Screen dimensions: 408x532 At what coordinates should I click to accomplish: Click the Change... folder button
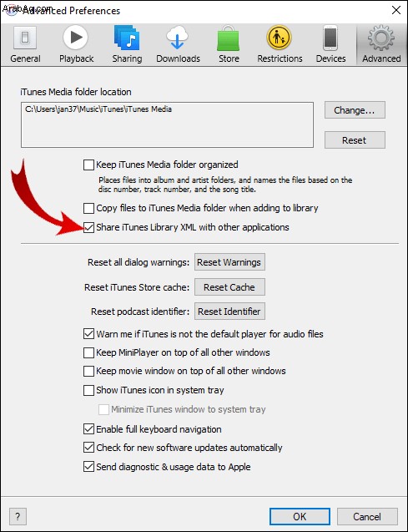pyautogui.click(x=355, y=110)
